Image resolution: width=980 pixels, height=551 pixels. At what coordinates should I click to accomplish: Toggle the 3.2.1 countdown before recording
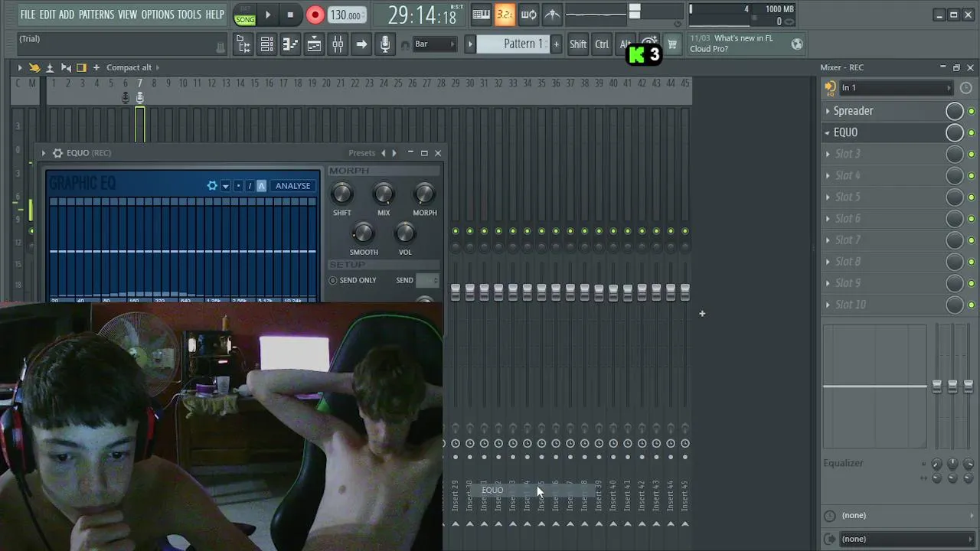[x=505, y=15]
